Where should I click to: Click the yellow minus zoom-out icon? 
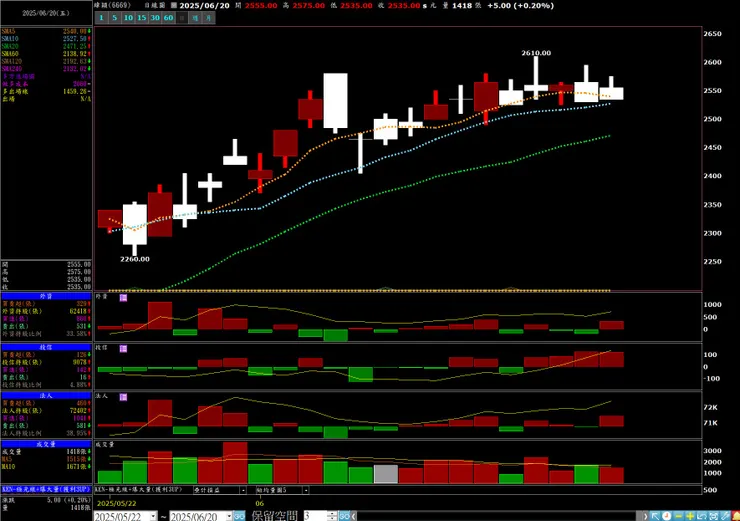tap(679, 516)
